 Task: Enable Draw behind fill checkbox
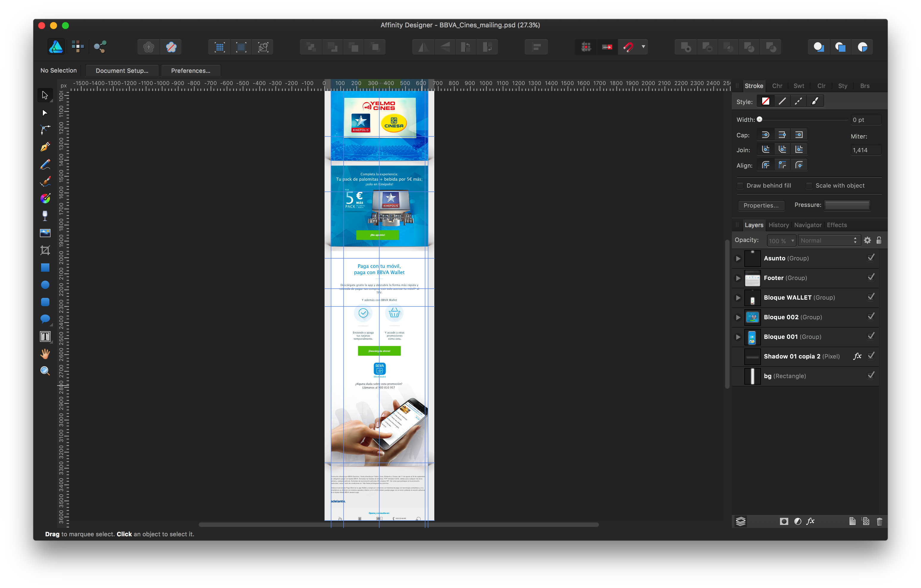click(x=740, y=185)
